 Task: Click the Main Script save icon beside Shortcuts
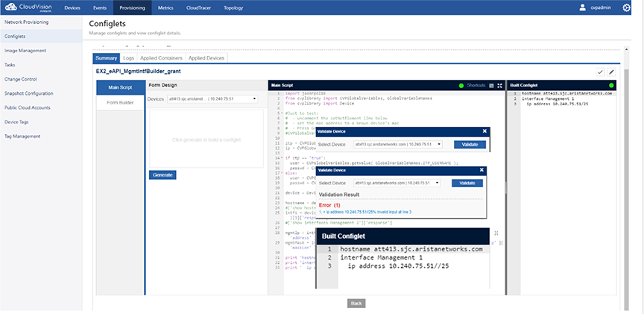[491, 86]
